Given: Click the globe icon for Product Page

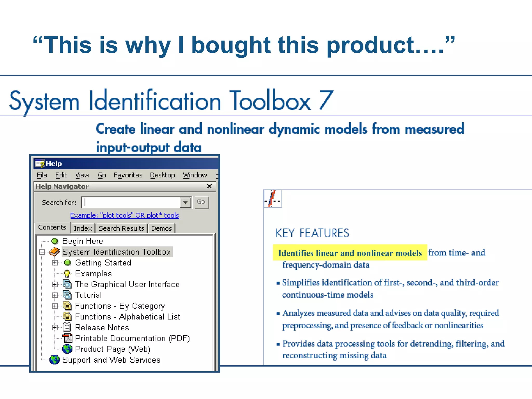Looking at the screenshot, I should click(x=67, y=349).
